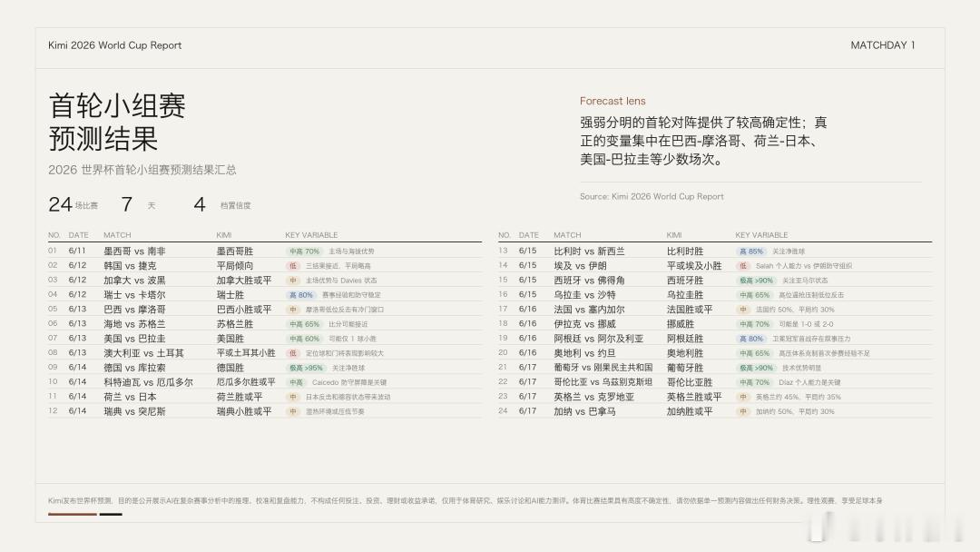Click the prediction 平或土耳其小胜

click(246, 353)
